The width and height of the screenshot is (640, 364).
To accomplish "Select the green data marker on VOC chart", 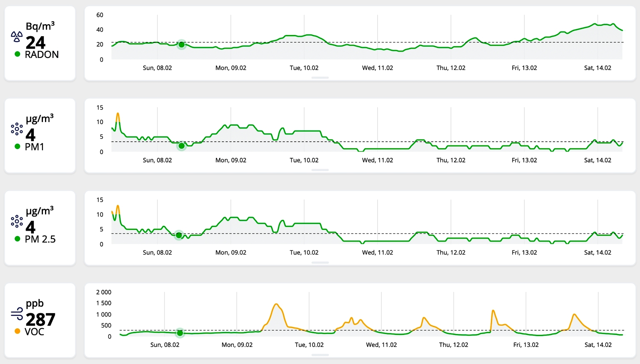I will (x=180, y=333).
